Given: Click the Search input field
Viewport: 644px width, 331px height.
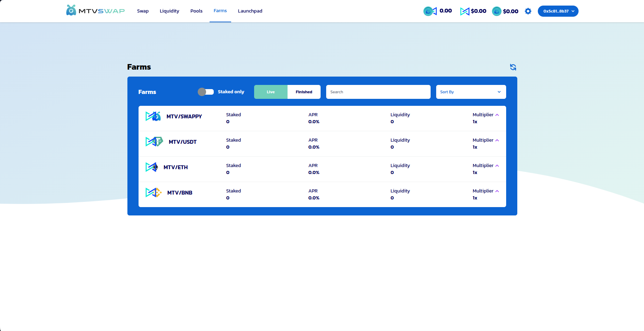Looking at the screenshot, I should point(378,92).
